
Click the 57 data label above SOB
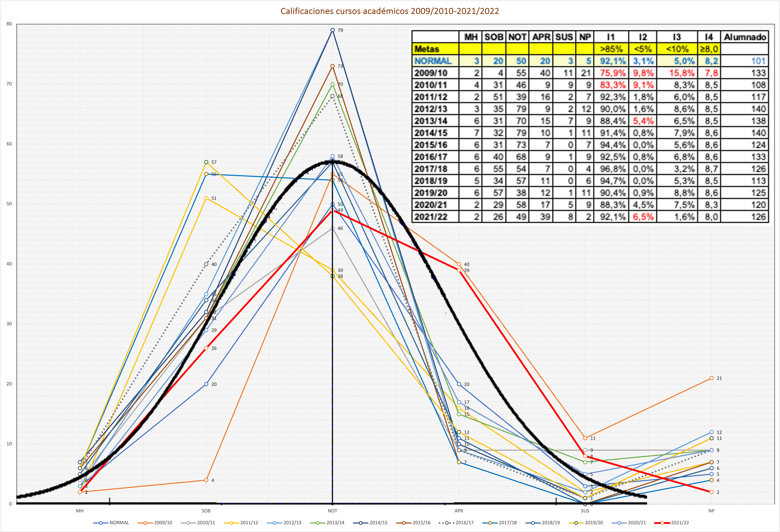point(214,162)
